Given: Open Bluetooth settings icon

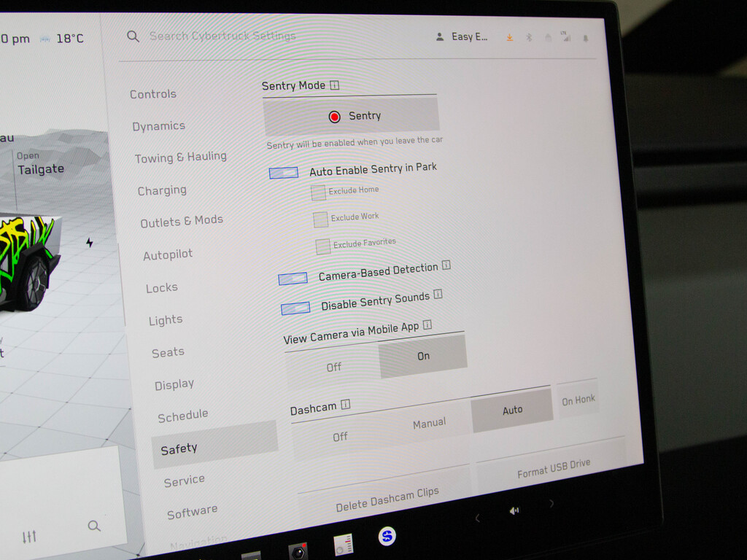Looking at the screenshot, I should [529, 37].
